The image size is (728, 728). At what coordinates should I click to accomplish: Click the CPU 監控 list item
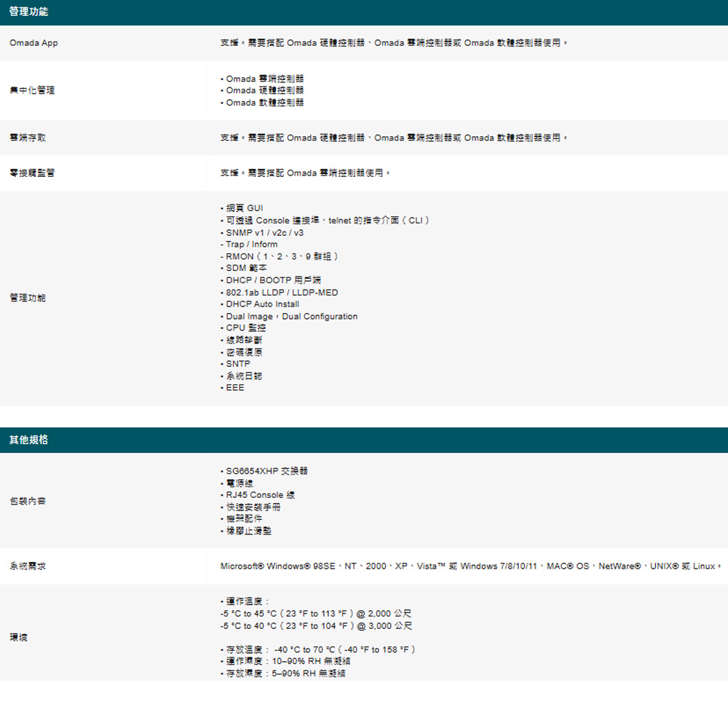tap(245, 328)
